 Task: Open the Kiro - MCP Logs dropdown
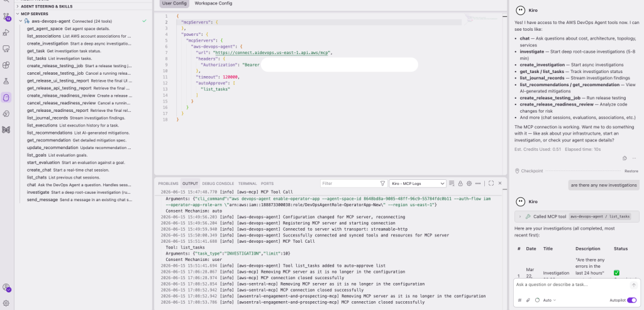418,184
